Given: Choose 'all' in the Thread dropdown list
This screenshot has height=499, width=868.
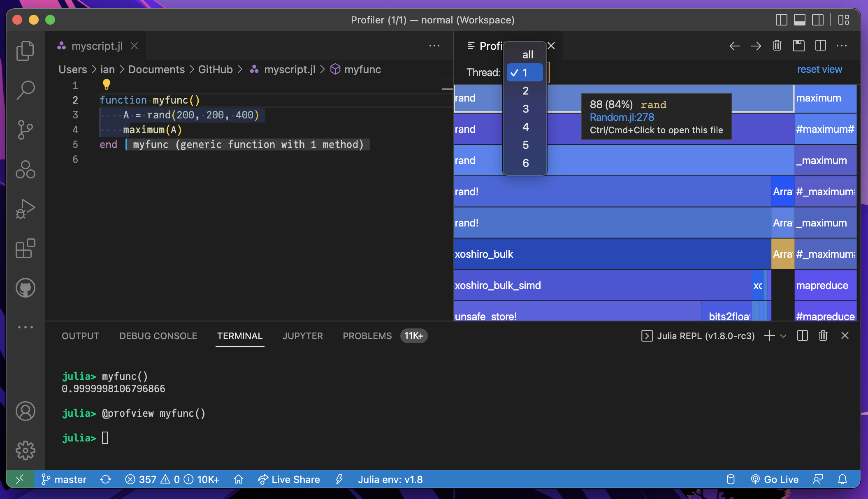Looking at the screenshot, I should pyautogui.click(x=527, y=55).
